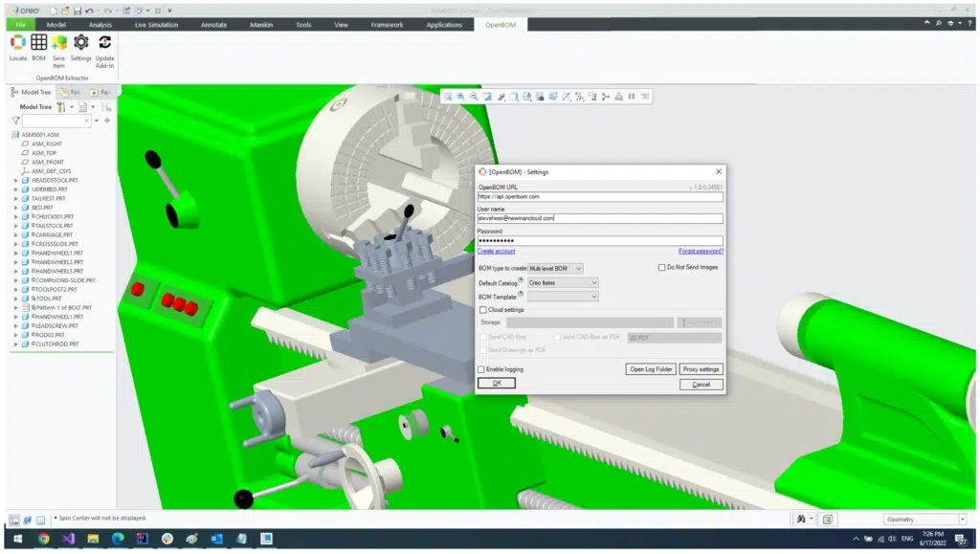Open the BOM grid icon
The height and width of the screenshot is (554, 980).
tap(38, 42)
